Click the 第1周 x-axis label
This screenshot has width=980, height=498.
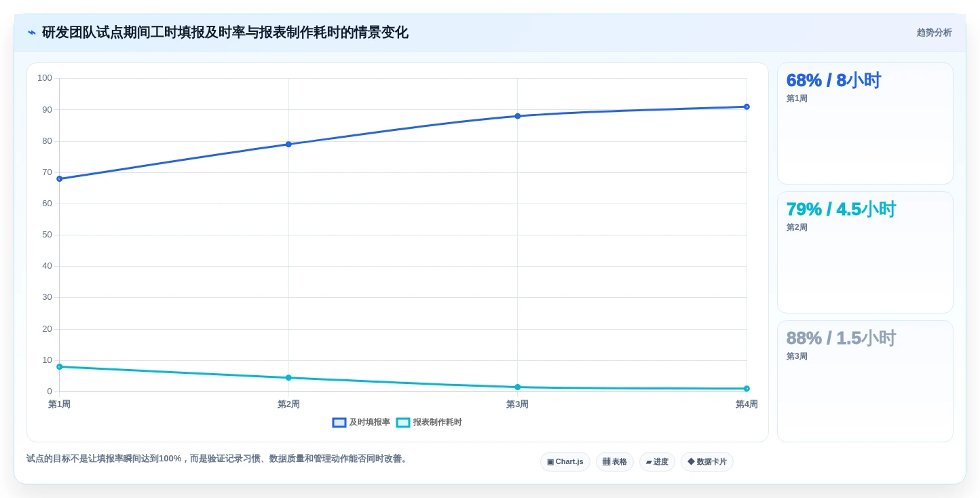(60, 404)
